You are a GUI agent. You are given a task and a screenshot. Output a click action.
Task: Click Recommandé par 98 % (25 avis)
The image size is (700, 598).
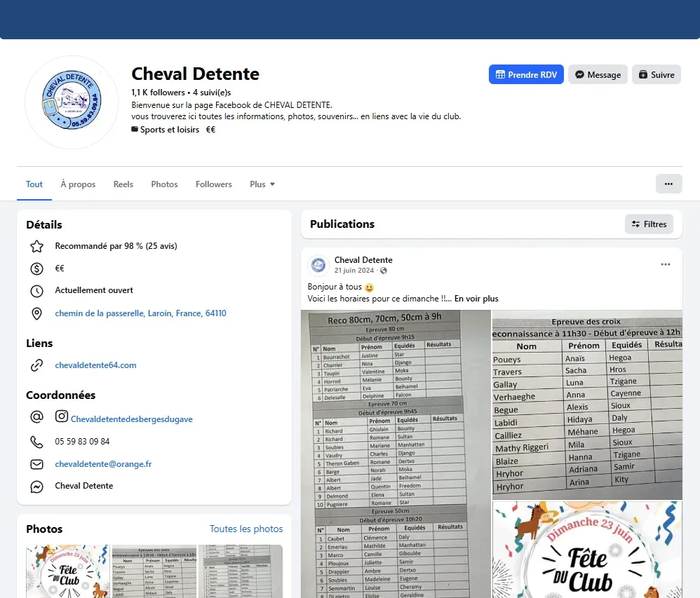(x=116, y=246)
